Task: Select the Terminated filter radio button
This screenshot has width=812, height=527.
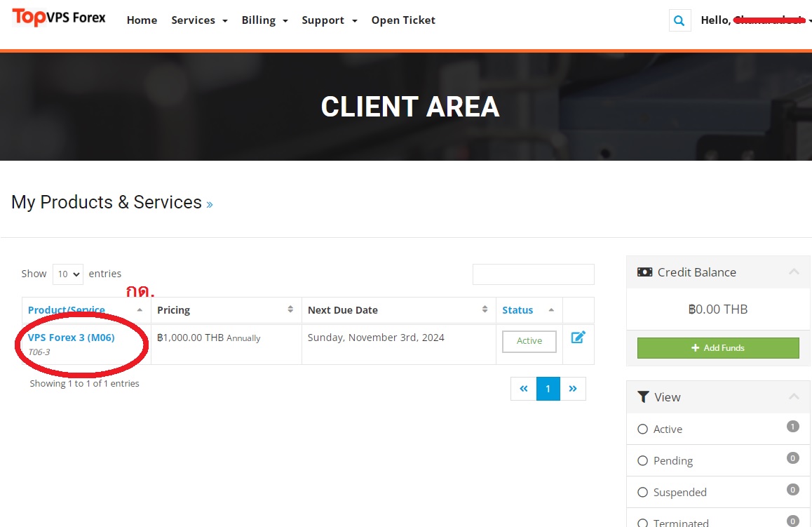Action: [643, 522]
